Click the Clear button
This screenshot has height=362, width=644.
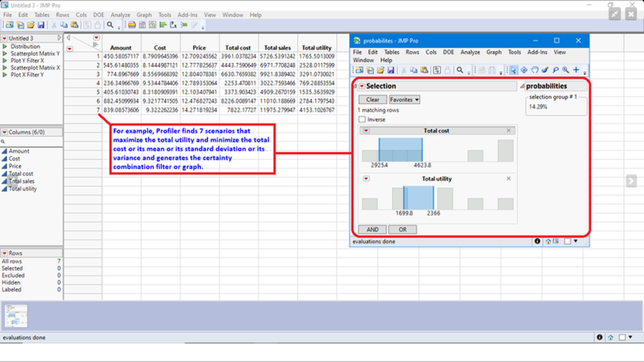pyautogui.click(x=372, y=100)
